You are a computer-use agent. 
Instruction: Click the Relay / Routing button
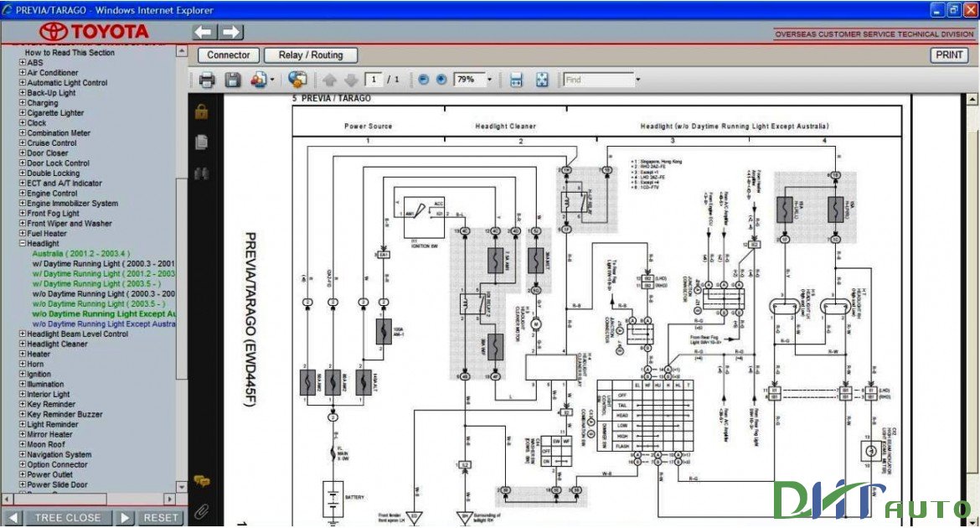(x=311, y=55)
